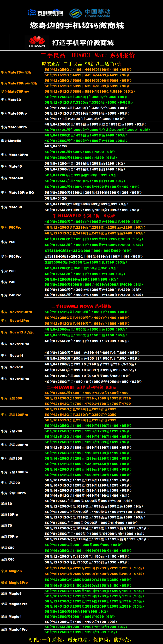Select the 华为 P40 model cell
This screenshot has height=644, width=163.
(x=22, y=282)
